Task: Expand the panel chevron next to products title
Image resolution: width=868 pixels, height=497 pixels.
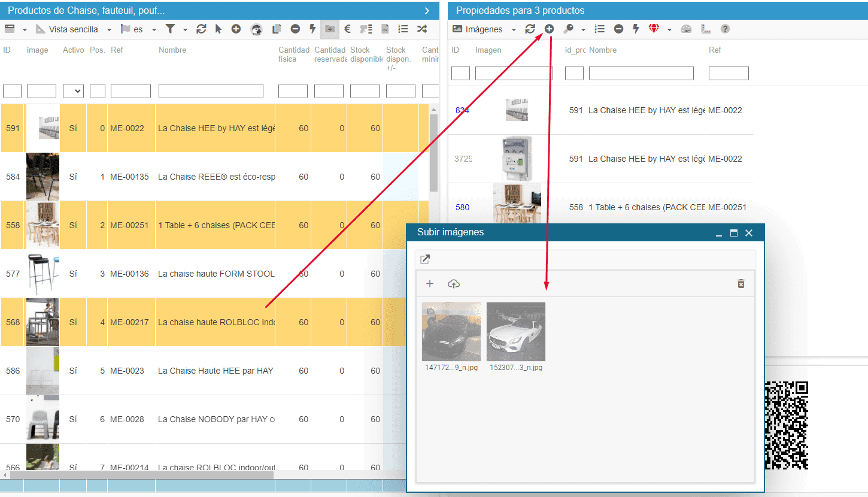Action: point(427,10)
